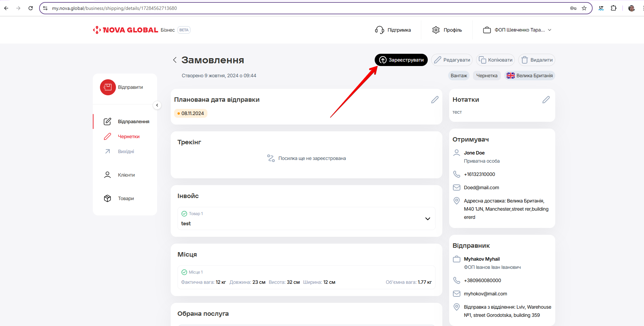Open Підтримка support headset icon
The width and height of the screenshot is (644, 326).
tap(379, 30)
